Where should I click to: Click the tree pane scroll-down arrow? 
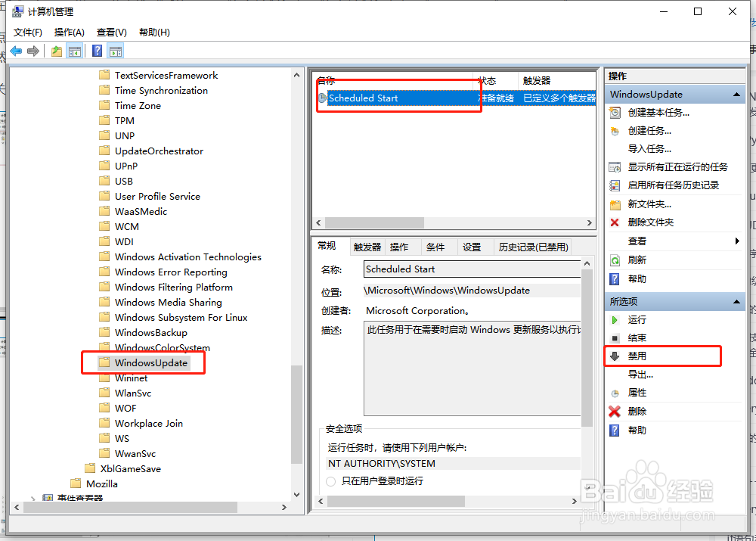click(296, 495)
